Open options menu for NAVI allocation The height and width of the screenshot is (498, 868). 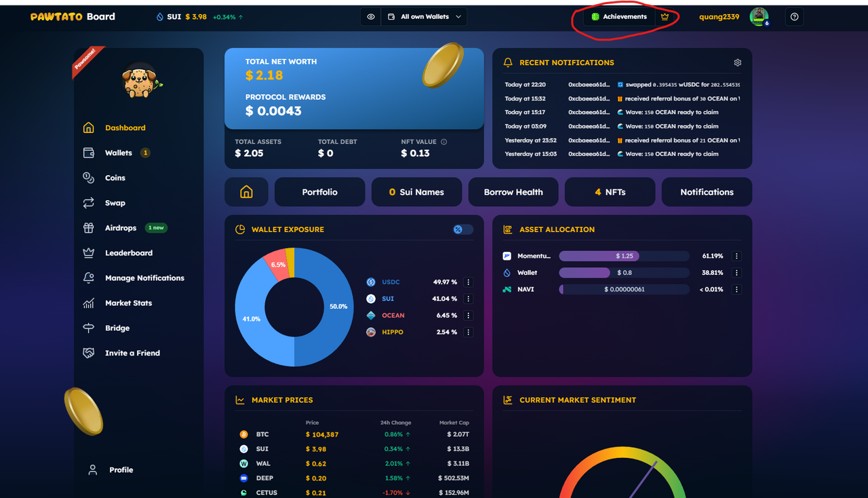point(737,290)
